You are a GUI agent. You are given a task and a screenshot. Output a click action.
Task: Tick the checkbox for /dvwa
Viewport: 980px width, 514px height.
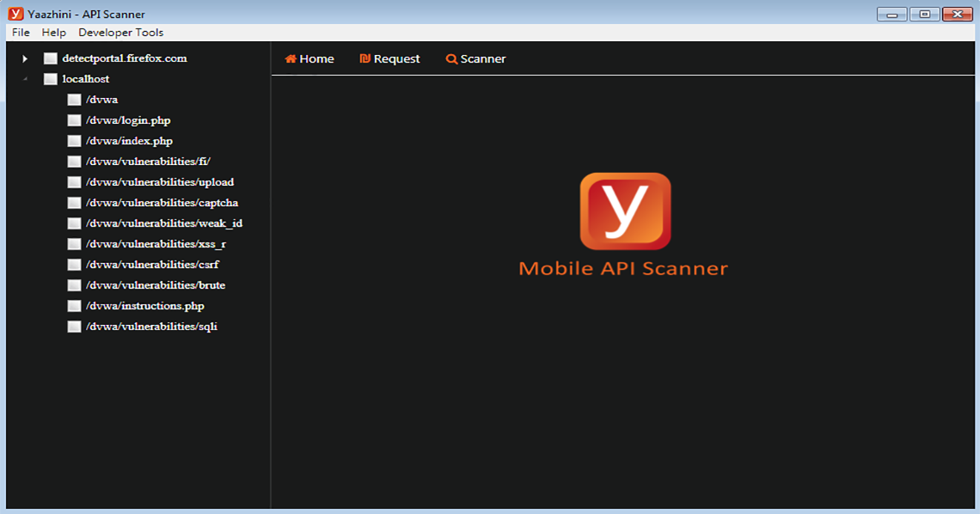coord(75,100)
